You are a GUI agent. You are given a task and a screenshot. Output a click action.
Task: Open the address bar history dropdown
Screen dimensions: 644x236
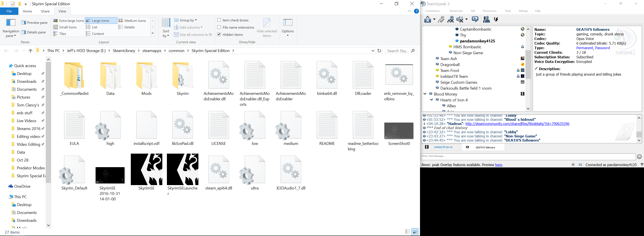pos(373,51)
